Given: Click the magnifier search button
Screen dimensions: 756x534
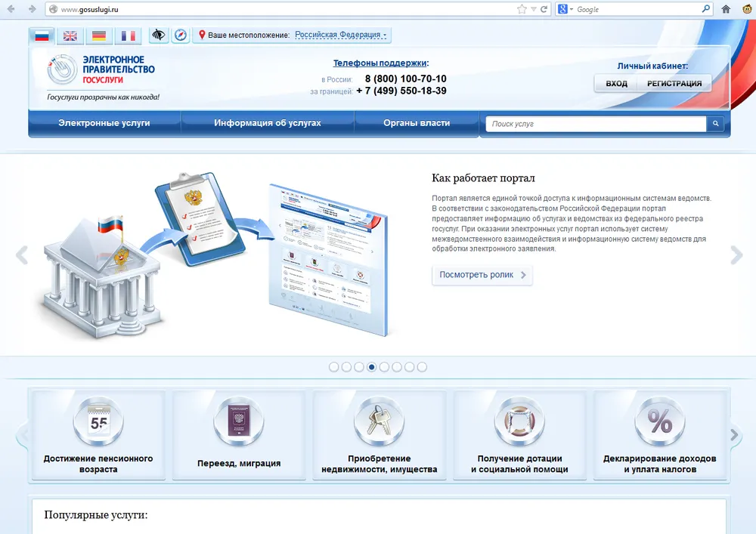Looking at the screenshot, I should point(715,124).
